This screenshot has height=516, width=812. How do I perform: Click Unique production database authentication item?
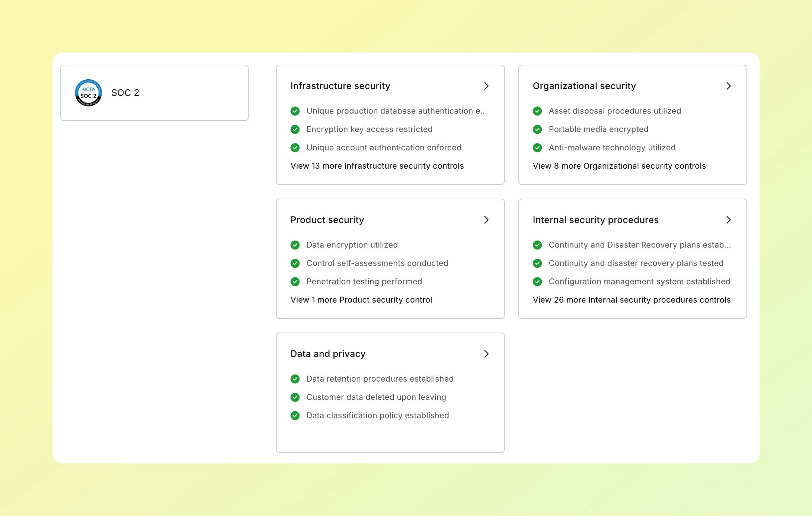click(396, 111)
